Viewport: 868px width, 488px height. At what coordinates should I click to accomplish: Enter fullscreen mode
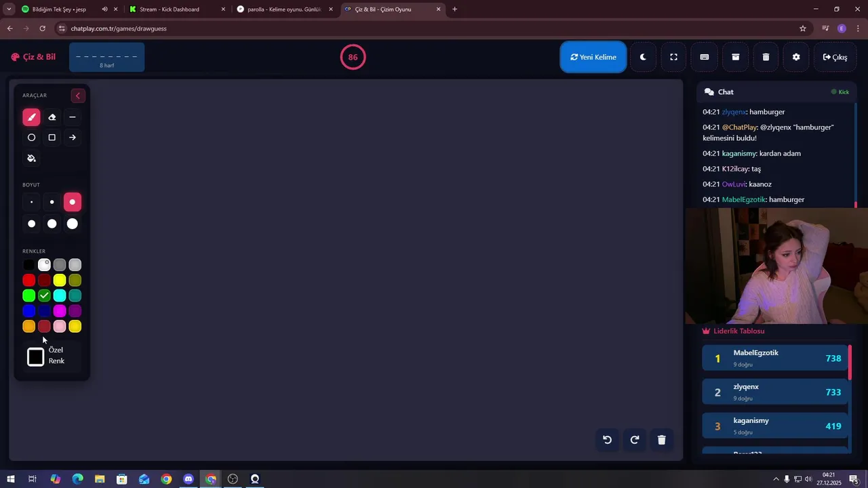673,57
